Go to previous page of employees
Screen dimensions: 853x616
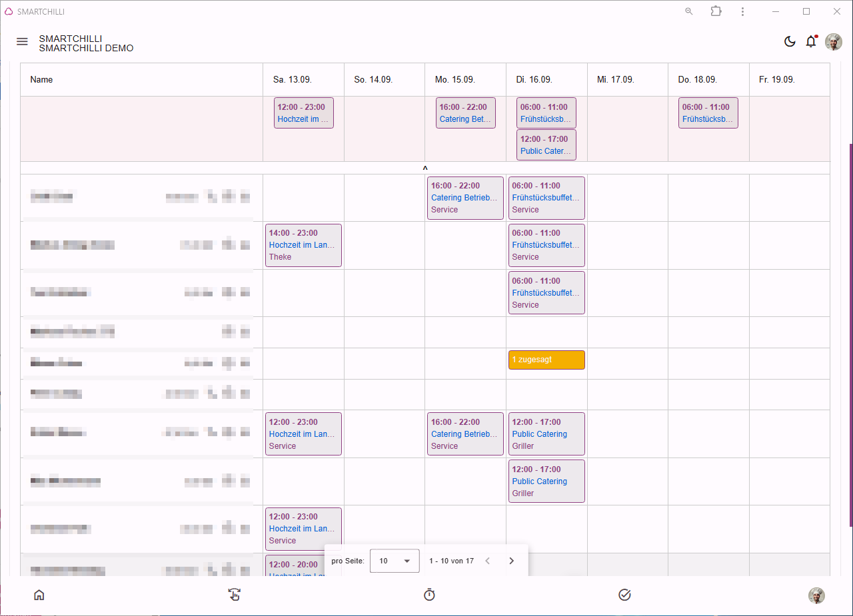tap(487, 561)
